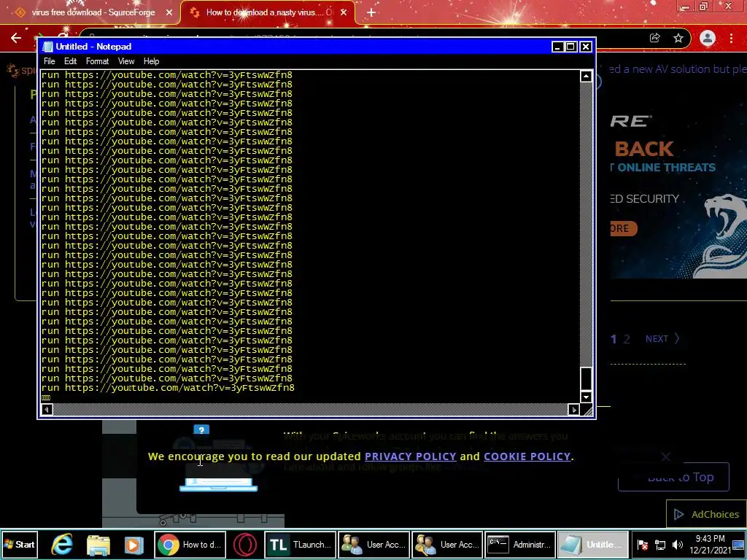Click the Untitled Notepad taskbar button
747x560 pixels.
tap(592, 545)
